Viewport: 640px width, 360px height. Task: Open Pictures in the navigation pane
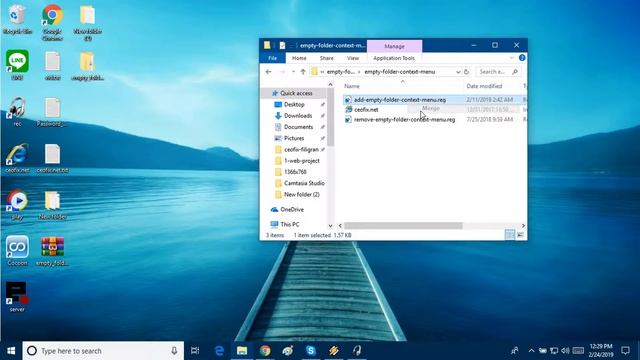click(x=294, y=138)
